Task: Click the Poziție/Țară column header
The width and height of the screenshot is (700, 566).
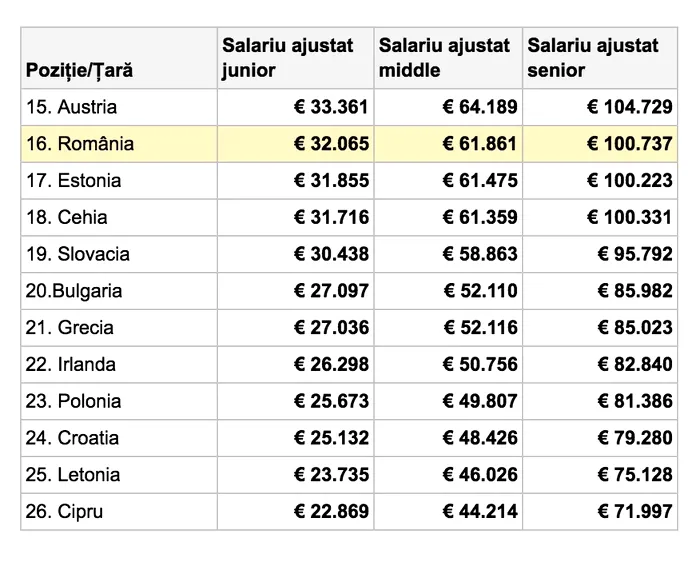Action: click(x=79, y=71)
